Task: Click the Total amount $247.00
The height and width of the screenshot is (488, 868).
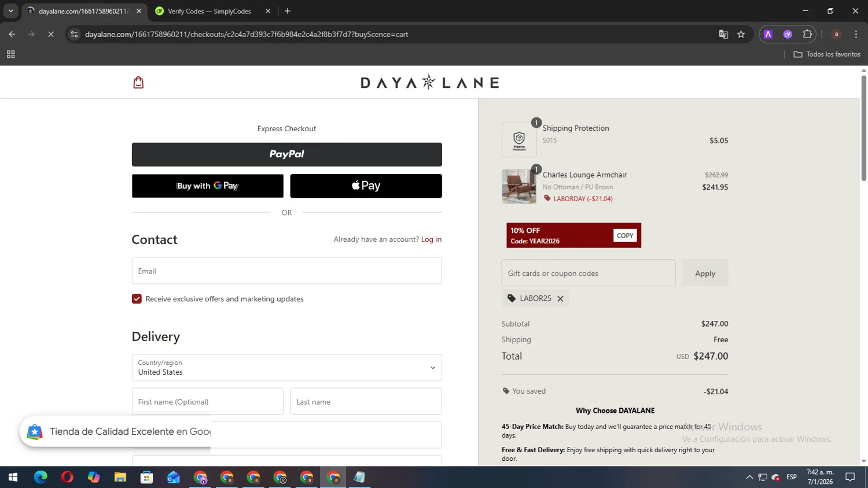Action: tap(711, 356)
